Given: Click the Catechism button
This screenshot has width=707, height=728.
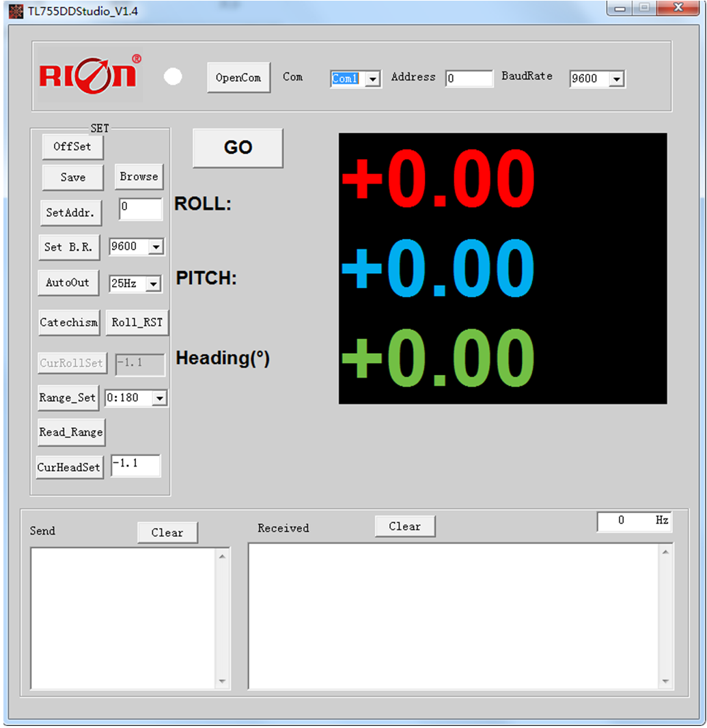Looking at the screenshot, I should (x=69, y=322).
